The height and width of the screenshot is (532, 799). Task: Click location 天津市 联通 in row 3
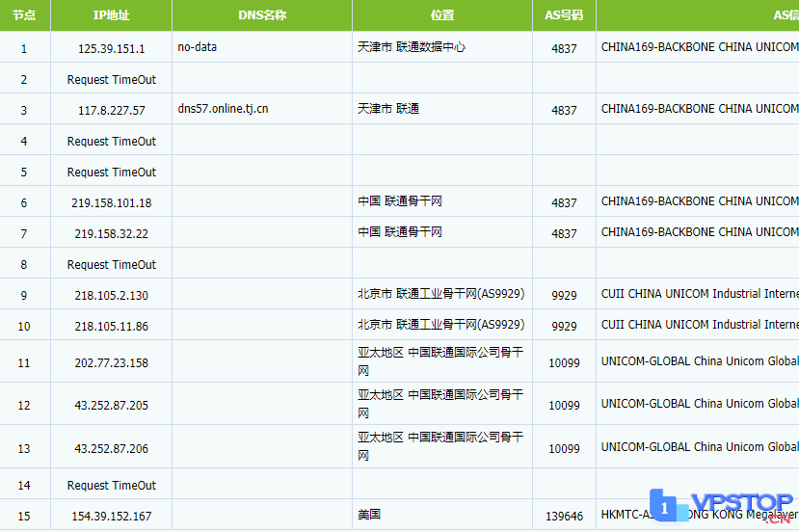pos(388,109)
